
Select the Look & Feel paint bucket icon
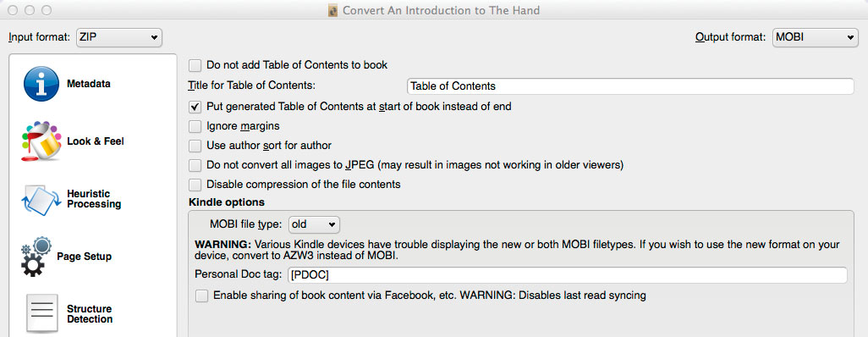click(x=41, y=141)
